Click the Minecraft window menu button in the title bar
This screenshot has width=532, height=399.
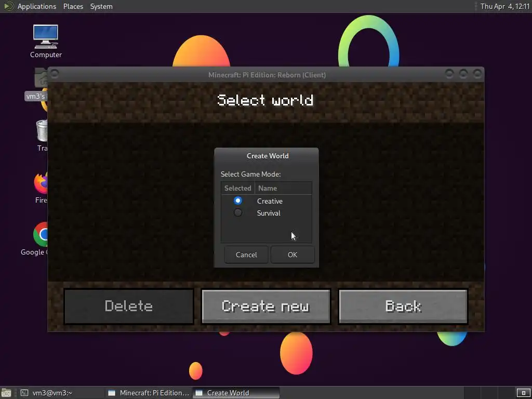pyautogui.click(x=55, y=74)
